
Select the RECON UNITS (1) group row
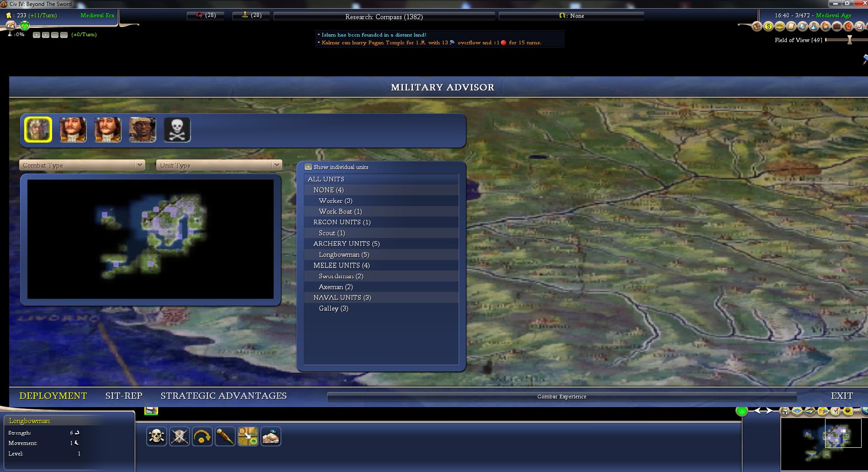pyautogui.click(x=381, y=222)
